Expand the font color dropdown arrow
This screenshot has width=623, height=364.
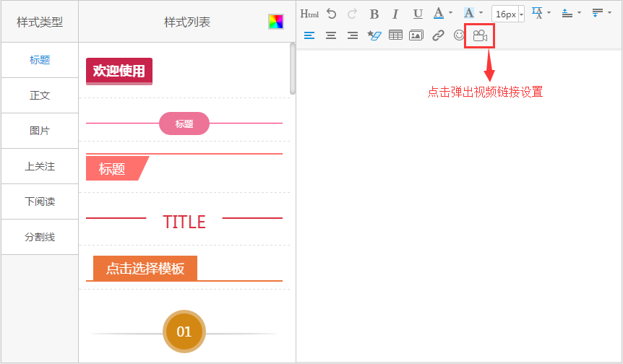click(x=451, y=13)
